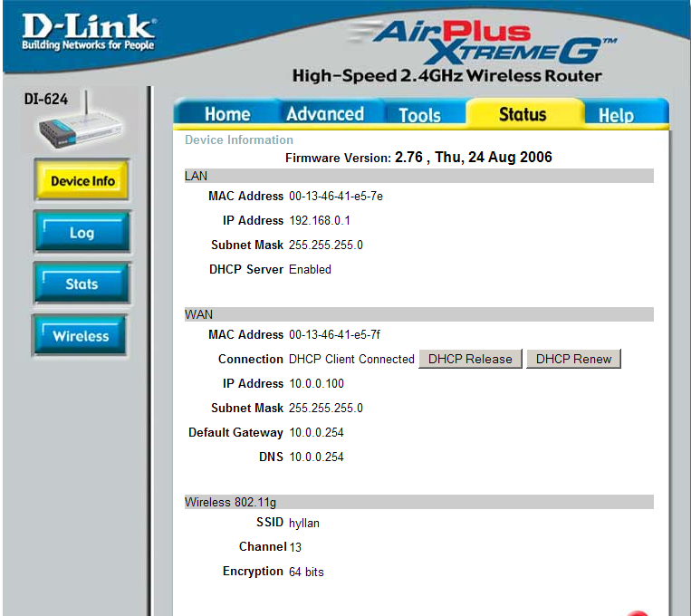Click the DHCP Renew button
Screen dimensions: 691x616
pyautogui.click(x=573, y=359)
